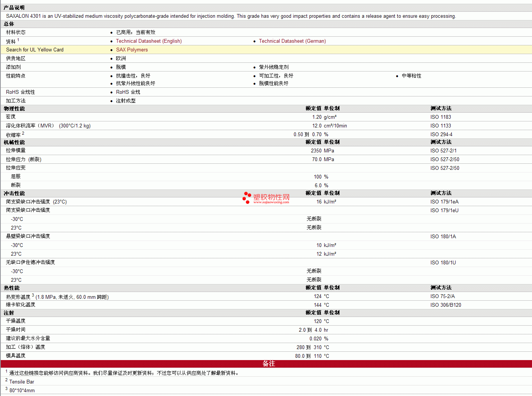Click the RoHS 合规 value
This screenshot has width=532, height=396.
tap(128, 92)
